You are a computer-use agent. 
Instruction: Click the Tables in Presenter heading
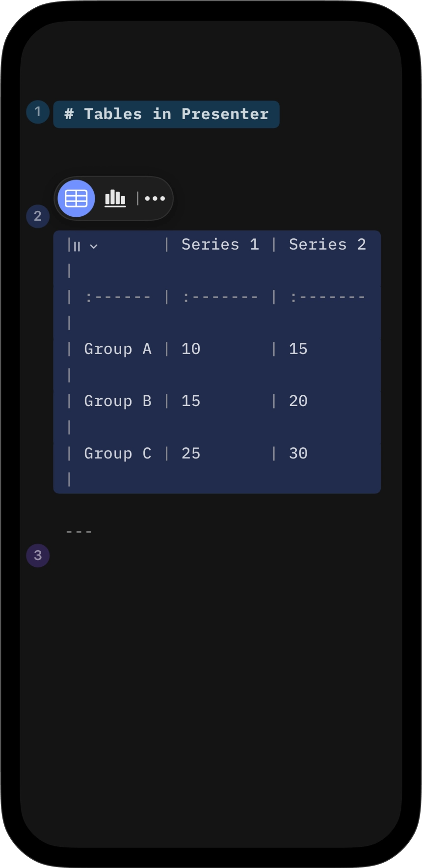coord(166,113)
